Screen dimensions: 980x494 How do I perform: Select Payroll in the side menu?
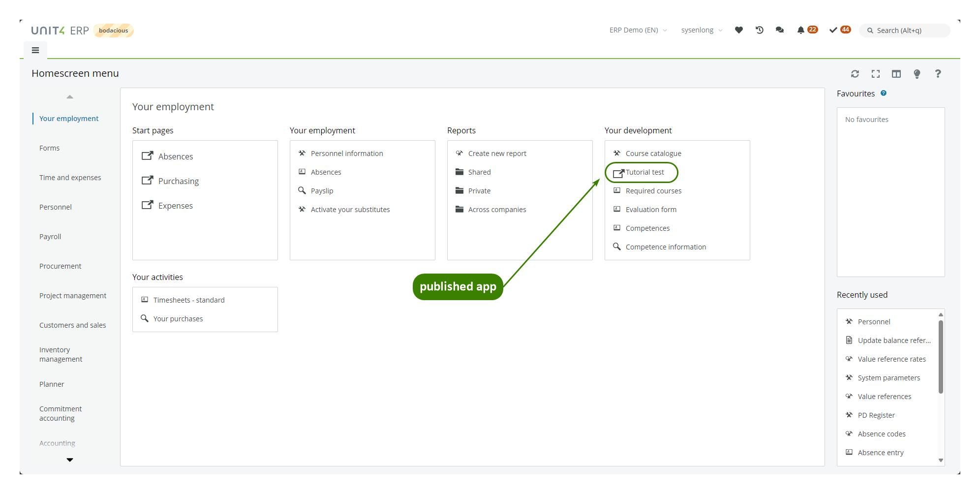[x=50, y=237]
